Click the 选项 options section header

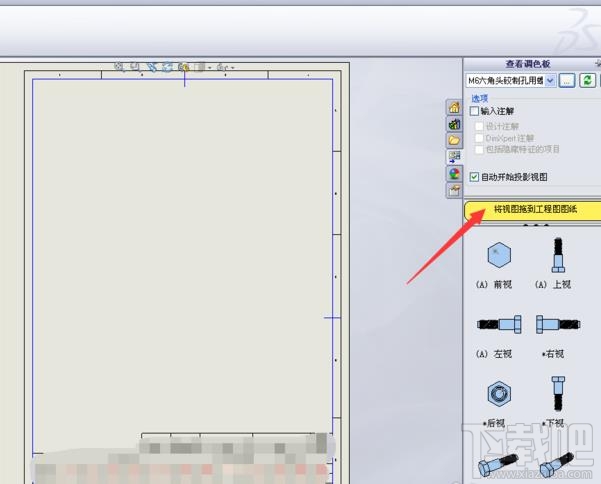479,98
